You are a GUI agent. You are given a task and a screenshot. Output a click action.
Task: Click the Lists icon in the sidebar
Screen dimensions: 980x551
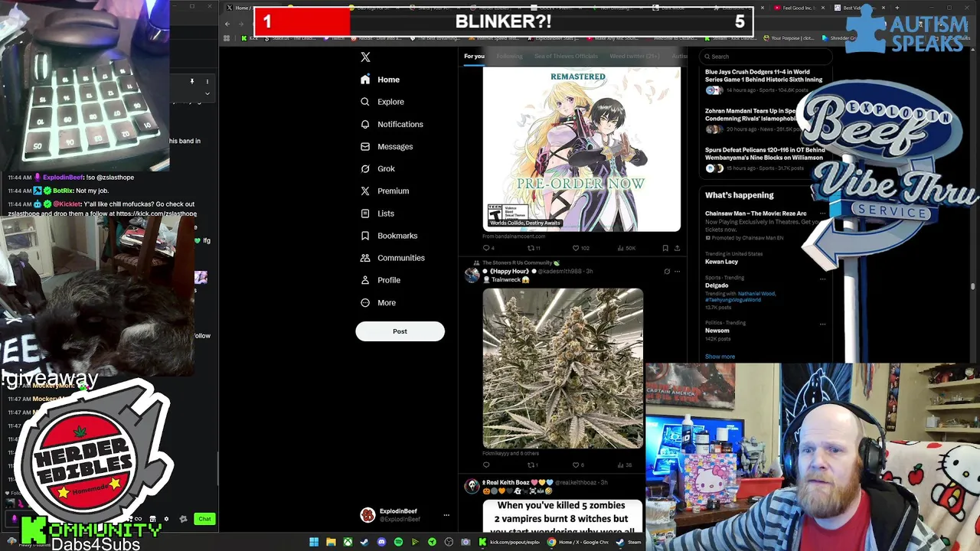[x=365, y=214]
